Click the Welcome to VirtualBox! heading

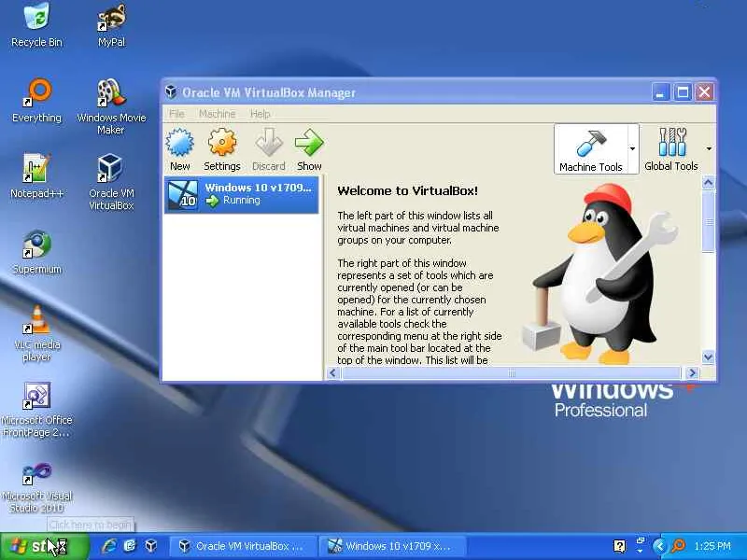(x=407, y=191)
